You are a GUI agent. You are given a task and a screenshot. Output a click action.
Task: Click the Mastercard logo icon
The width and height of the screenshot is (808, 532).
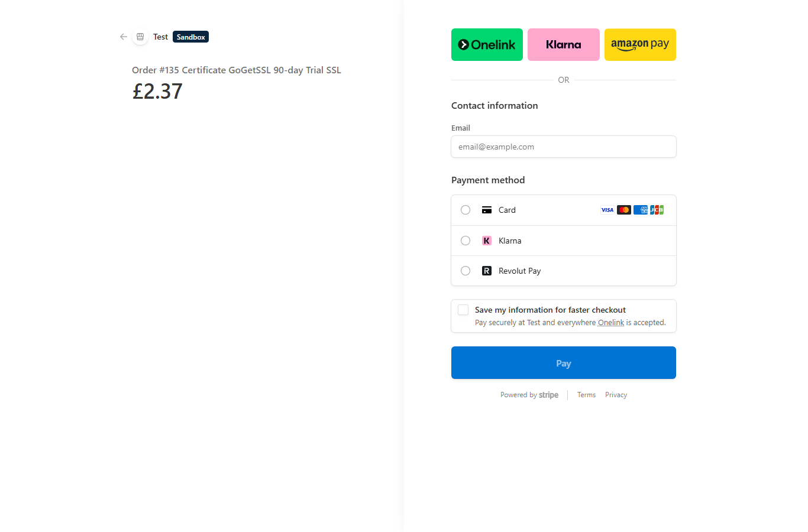(624, 210)
